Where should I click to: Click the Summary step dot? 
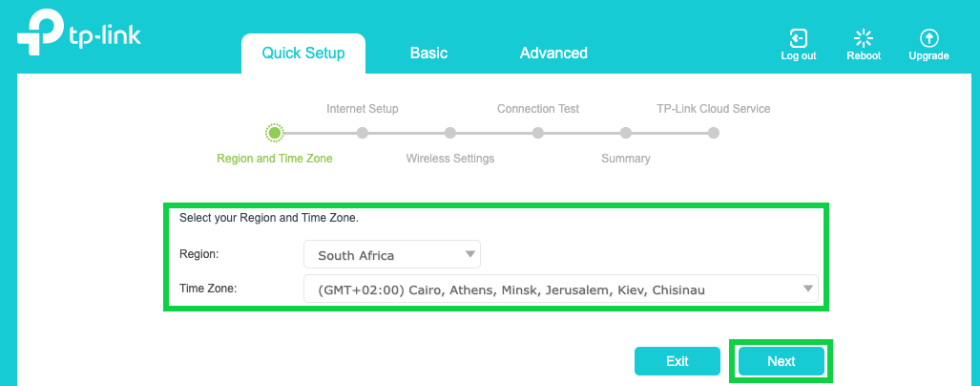(626, 133)
